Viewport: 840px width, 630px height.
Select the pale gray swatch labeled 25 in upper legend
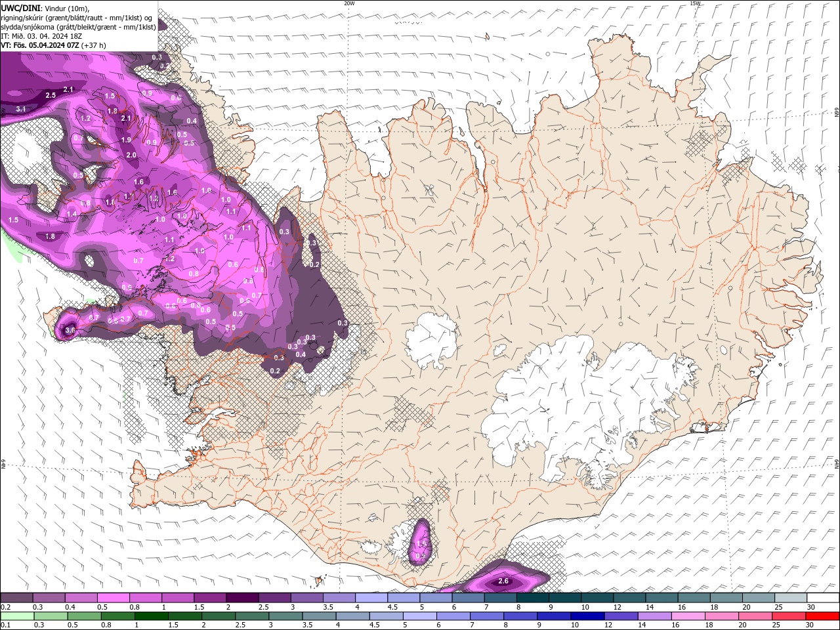coord(791,598)
